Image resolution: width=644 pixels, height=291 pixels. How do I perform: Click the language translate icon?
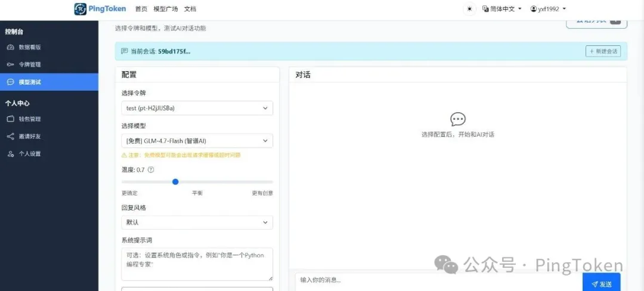click(485, 8)
